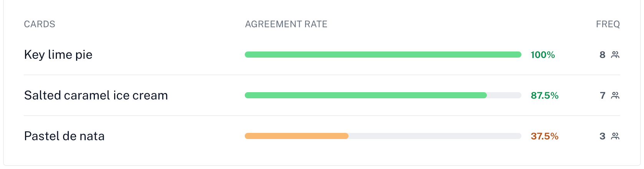Click the green Key lime pie agreement bar
The height and width of the screenshot is (169, 644).
click(383, 55)
